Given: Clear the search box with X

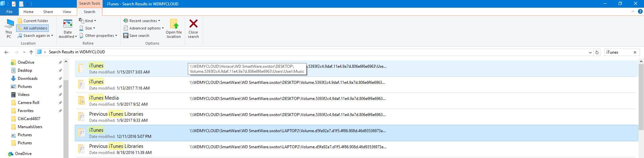Looking at the screenshot, I should click(x=635, y=52).
